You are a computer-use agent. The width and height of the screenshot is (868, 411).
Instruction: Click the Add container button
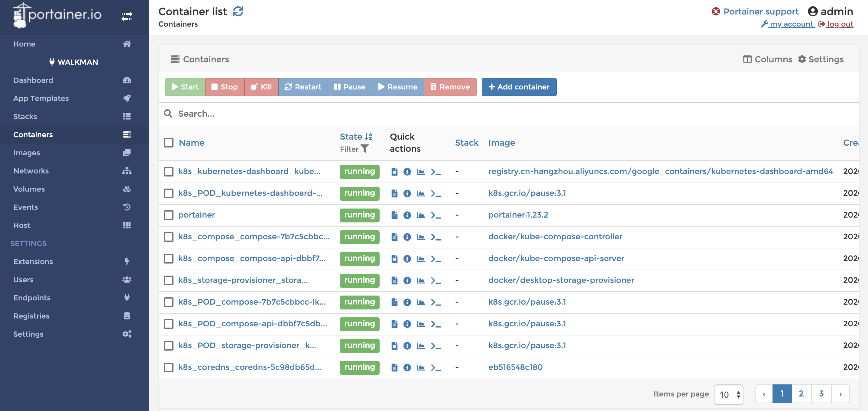click(x=519, y=87)
